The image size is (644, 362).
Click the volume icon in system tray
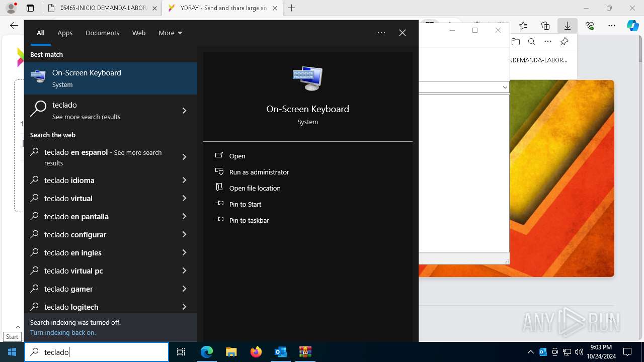pos(579,352)
